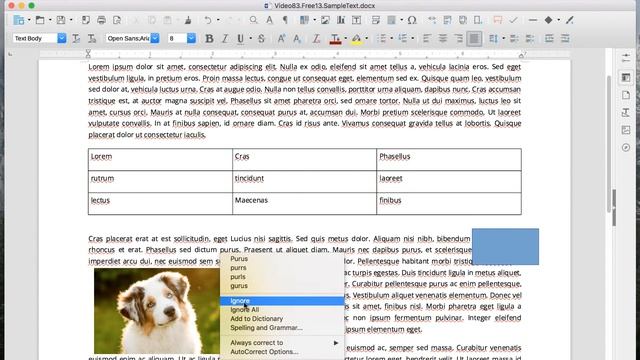Click the Open file folder icon
Screen dimensions: 640x360
pyautogui.click(x=40, y=20)
